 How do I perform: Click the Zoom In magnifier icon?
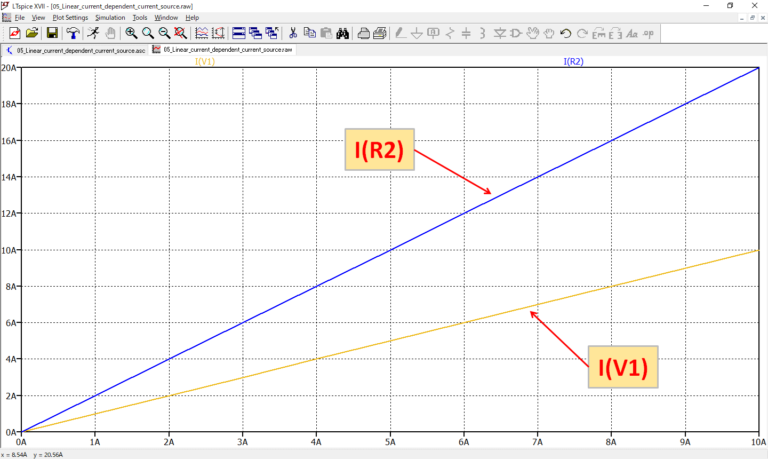coord(131,33)
